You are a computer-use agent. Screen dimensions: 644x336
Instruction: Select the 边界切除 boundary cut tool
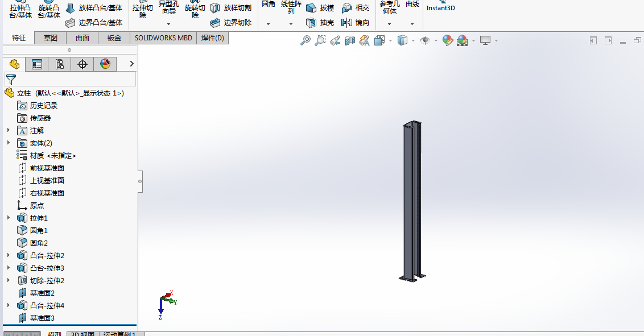pyautogui.click(x=231, y=23)
